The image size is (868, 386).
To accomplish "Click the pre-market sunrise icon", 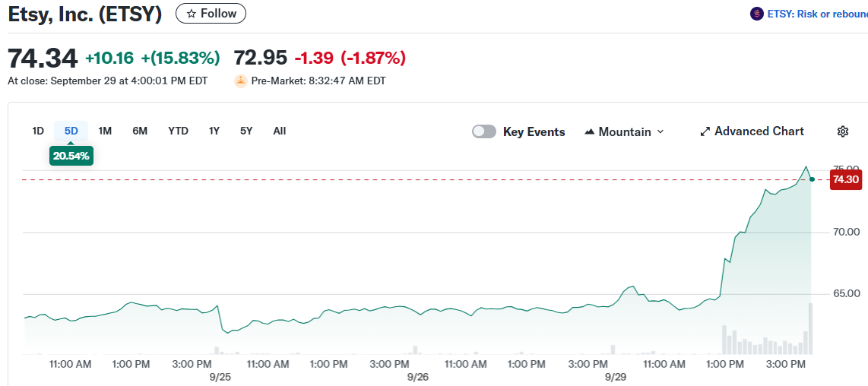I will coord(241,81).
